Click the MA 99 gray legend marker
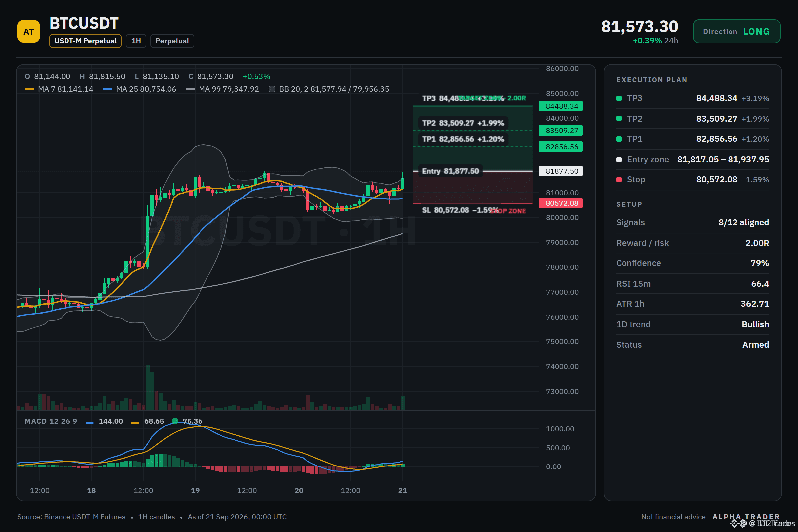 click(x=190, y=89)
